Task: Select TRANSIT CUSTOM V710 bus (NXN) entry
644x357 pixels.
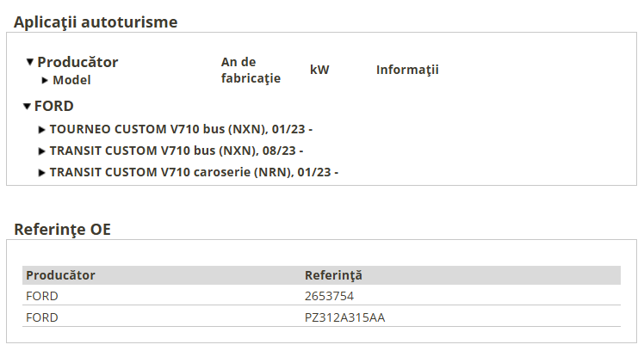Action: [x=176, y=151]
